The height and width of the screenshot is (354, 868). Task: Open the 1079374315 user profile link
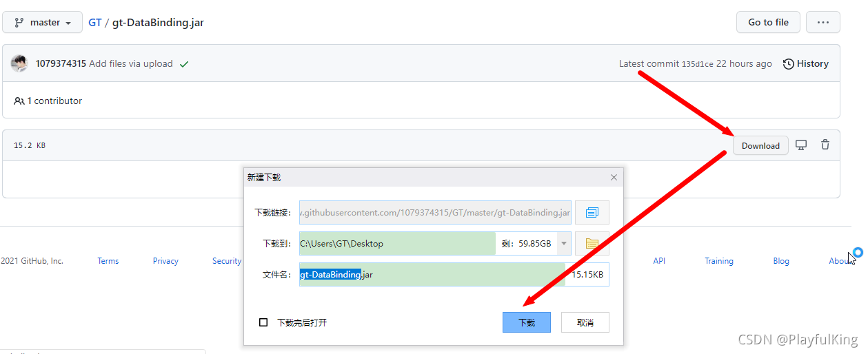pos(61,63)
